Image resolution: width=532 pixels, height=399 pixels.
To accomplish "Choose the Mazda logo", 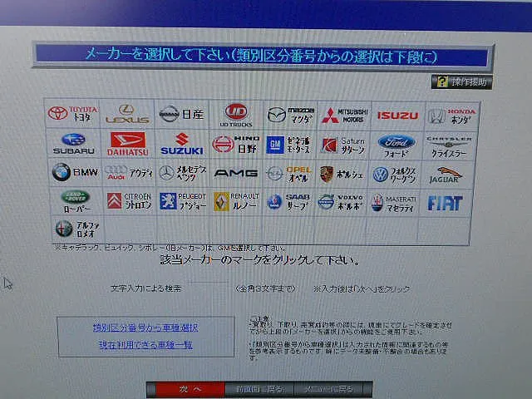I will (290, 115).
